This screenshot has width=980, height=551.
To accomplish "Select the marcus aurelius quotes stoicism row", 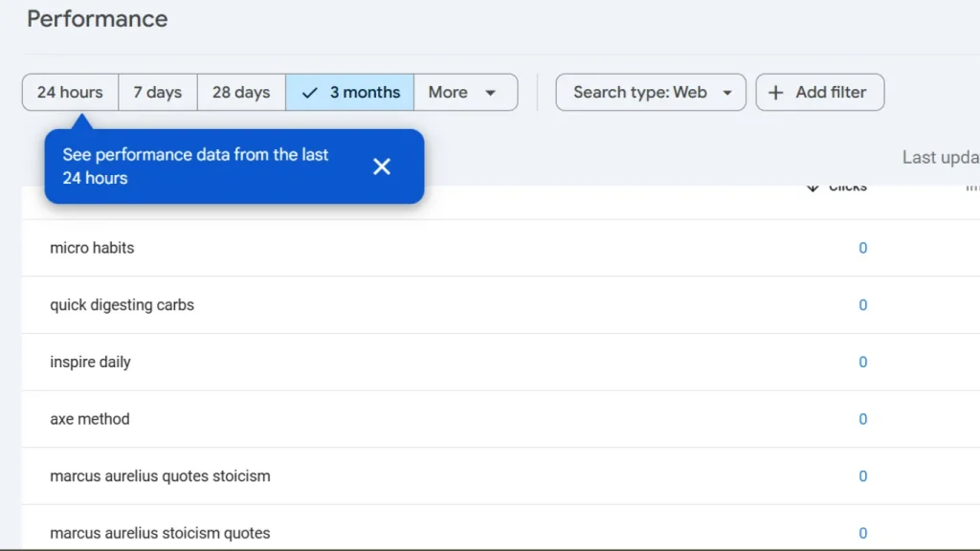I will [160, 475].
